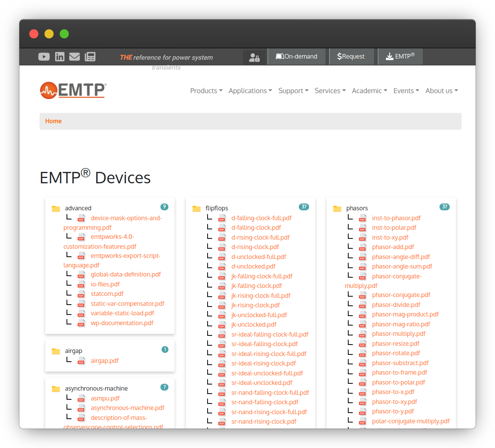Open sr-nand-rising-clock.pdf

pos(264,422)
